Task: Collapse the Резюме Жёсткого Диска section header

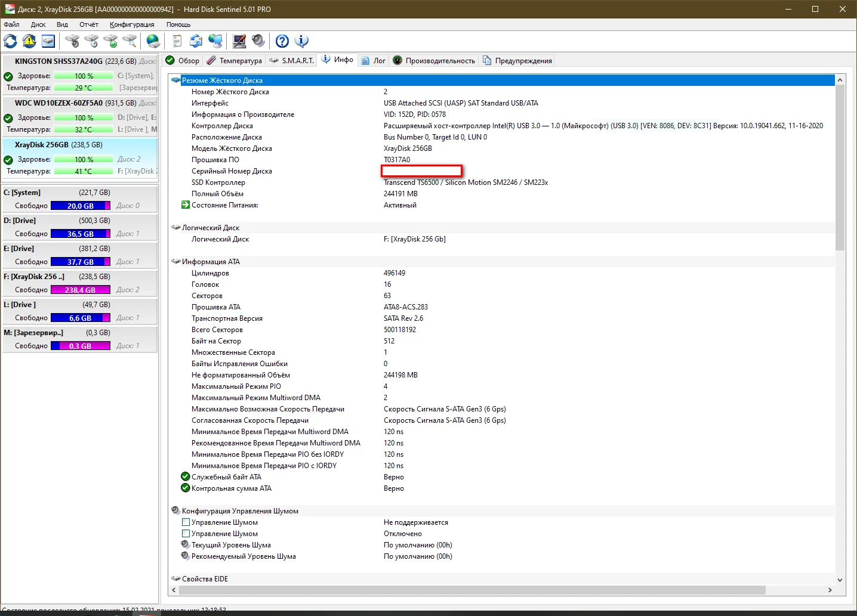Action: [503, 81]
